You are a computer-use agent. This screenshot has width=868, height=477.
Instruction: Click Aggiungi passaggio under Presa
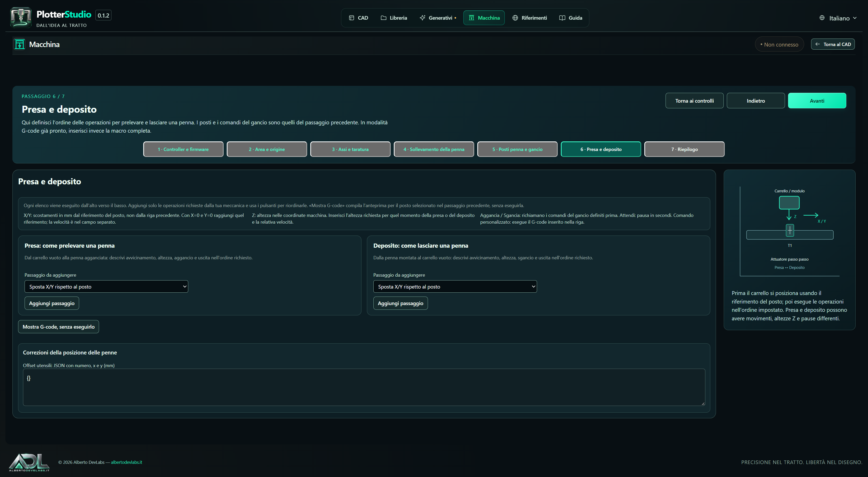(x=52, y=303)
